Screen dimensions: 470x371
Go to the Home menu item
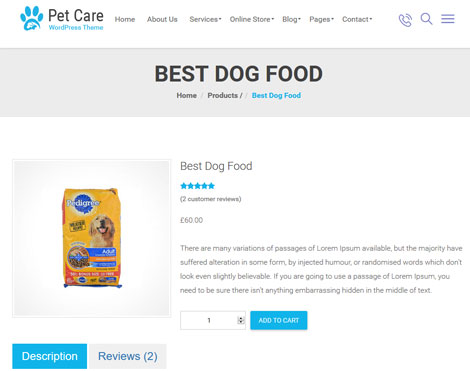[x=125, y=19]
